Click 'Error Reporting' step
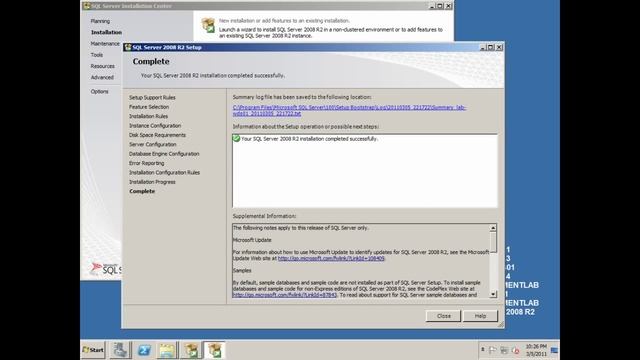640x360 pixels. click(147, 163)
